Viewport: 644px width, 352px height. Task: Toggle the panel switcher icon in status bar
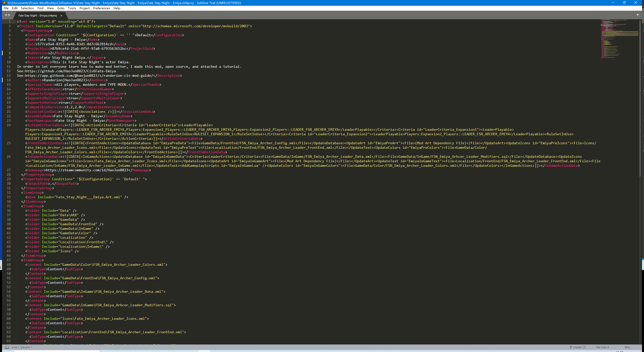click(7, 347)
